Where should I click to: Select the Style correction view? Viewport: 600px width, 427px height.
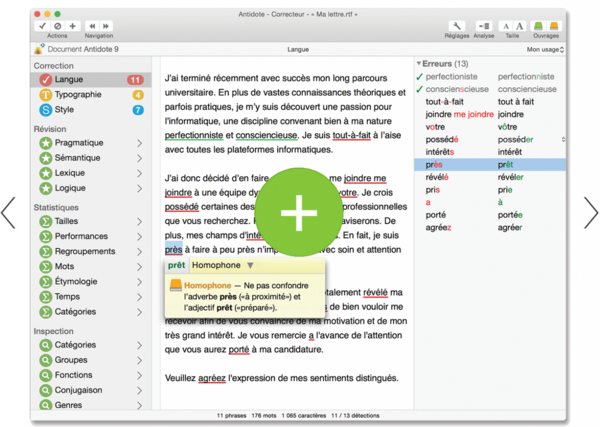coord(91,110)
